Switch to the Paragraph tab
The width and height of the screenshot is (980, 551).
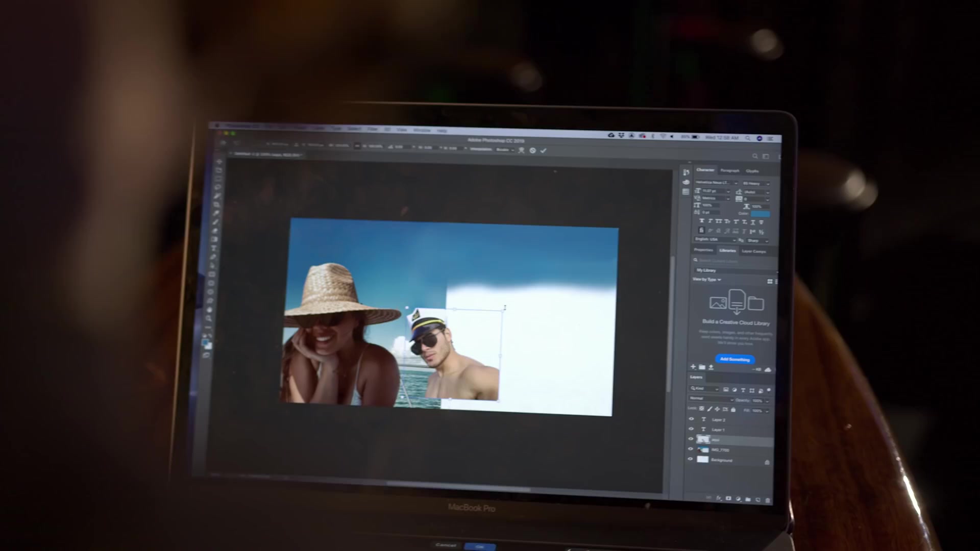click(x=729, y=170)
